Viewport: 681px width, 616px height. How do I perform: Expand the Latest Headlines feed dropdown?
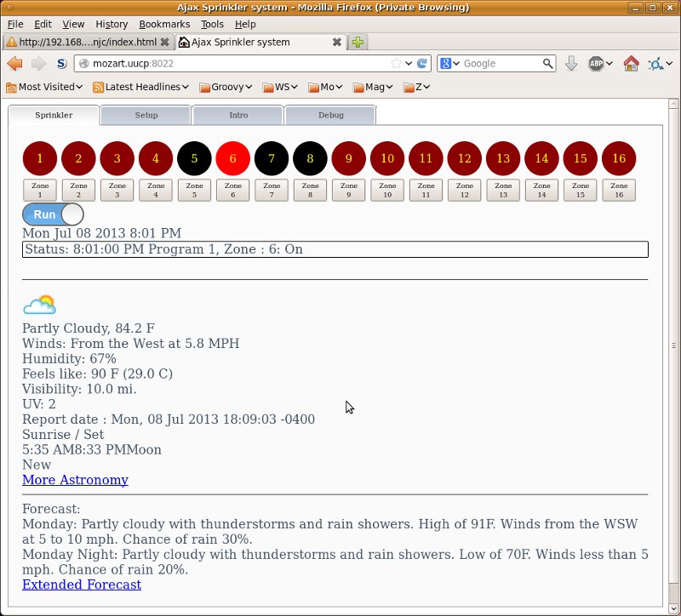coord(140,86)
